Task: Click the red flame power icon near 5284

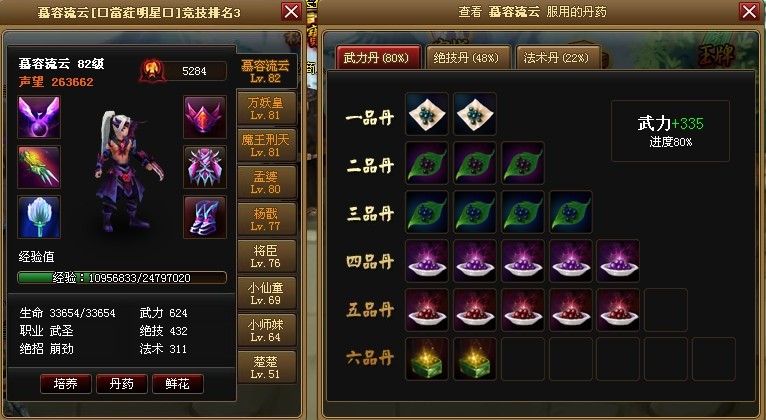Action: pos(153,71)
